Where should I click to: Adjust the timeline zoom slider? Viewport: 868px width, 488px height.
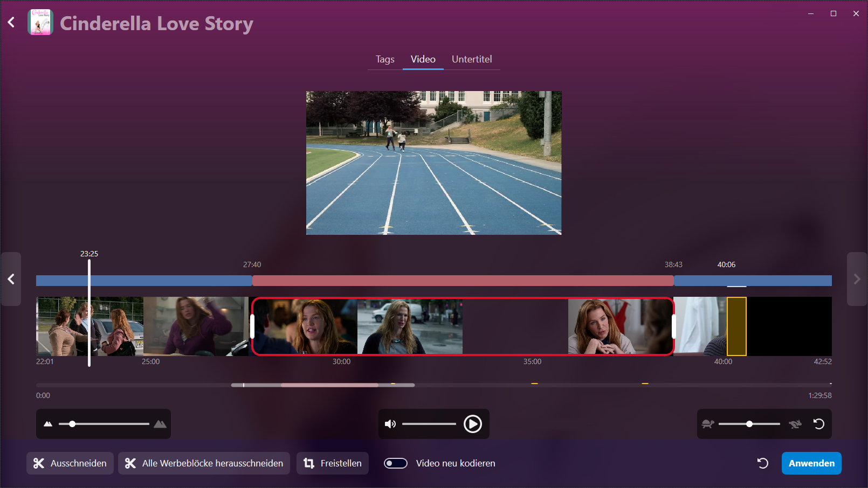104,424
